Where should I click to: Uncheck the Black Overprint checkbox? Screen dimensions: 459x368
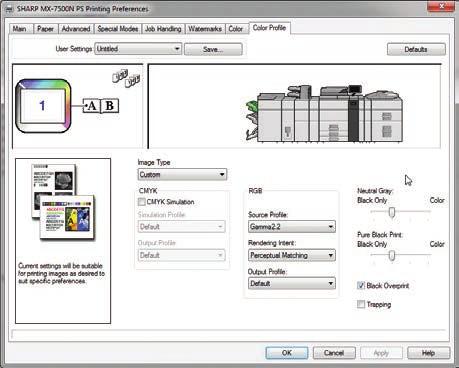coord(361,286)
